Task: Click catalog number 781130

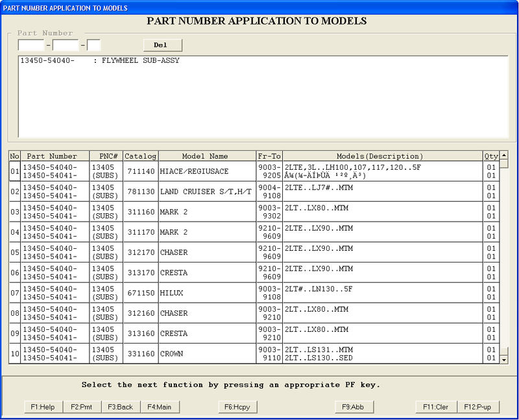Action: [x=141, y=191]
